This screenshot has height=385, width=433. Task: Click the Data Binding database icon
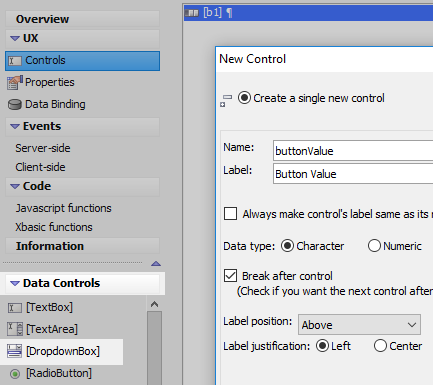pos(15,104)
